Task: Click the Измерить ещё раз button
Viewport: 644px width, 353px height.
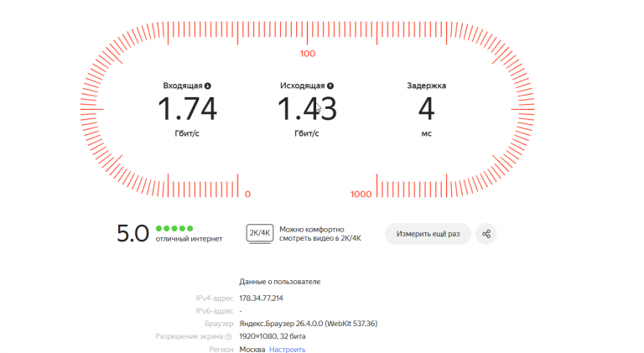Action: [x=428, y=234]
